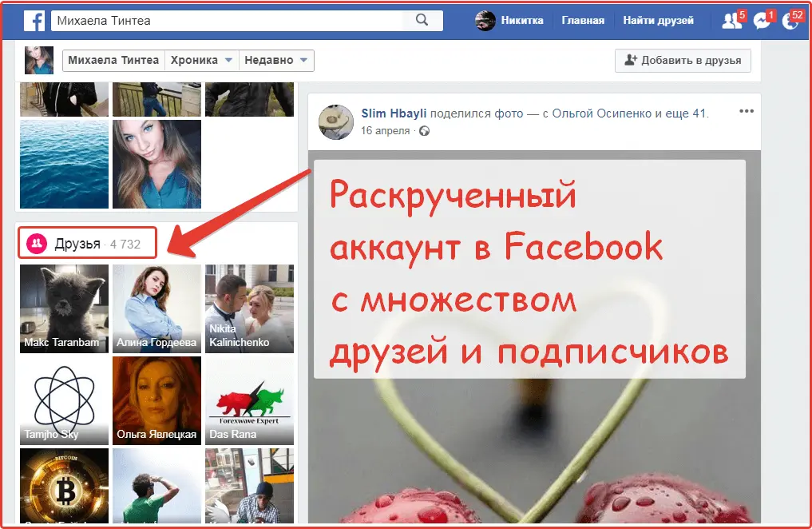Viewport: 812px width, 529px height.
Task: Click Михаела Тинтеа small profile picture
Action: point(39,60)
